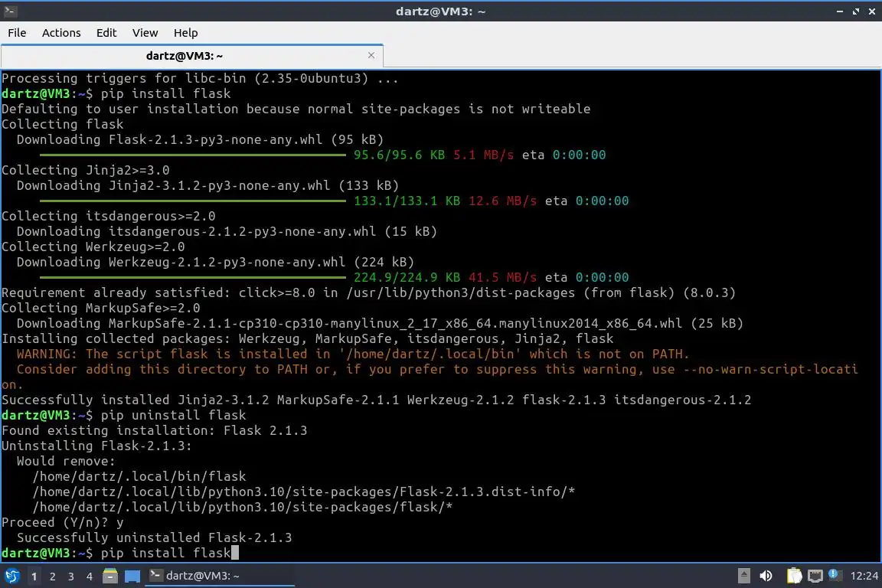Click 'Downloading Werkzeug-2.1.2-py3-none-any.whl' line
Image resolution: width=882 pixels, height=588 pixels.
pyautogui.click(x=215, y=262)
